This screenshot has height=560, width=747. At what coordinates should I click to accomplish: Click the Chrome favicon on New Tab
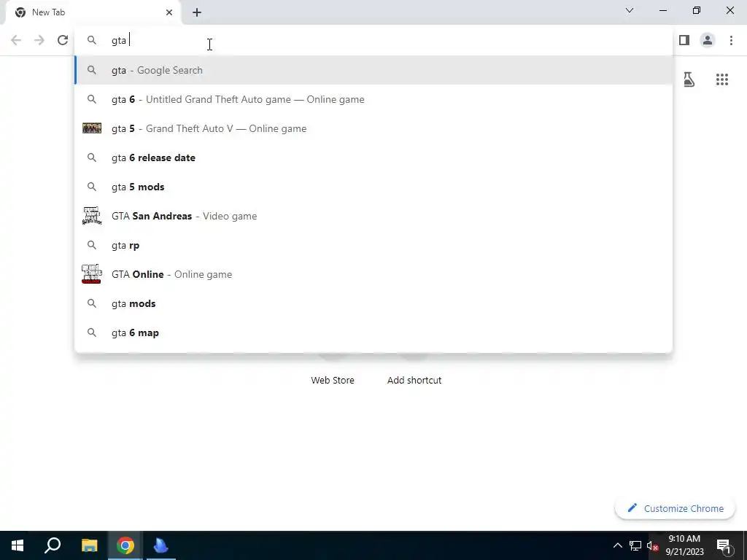tap(20, 12)
